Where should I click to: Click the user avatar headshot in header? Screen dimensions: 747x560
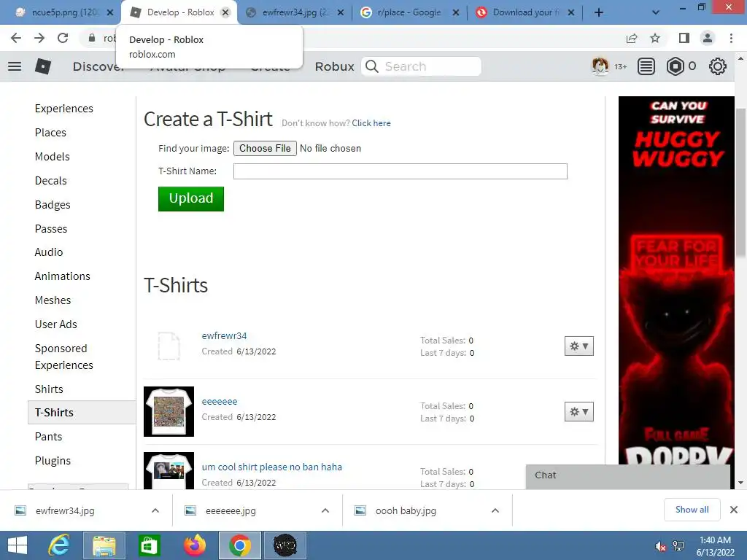pyautogui.click(x=600, y=66)
